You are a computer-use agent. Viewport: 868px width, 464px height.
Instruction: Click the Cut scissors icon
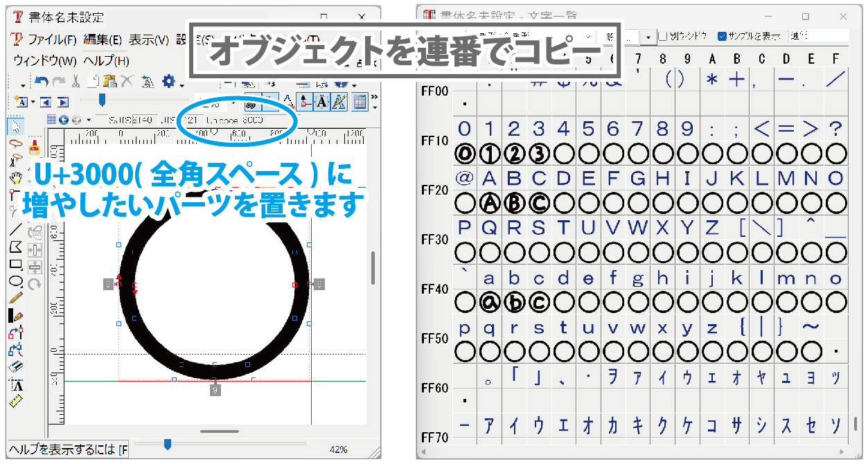77,82
